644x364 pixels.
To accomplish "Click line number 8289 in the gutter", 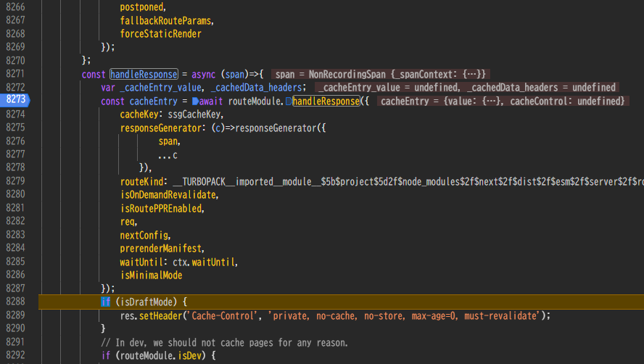I will (15, 315).
